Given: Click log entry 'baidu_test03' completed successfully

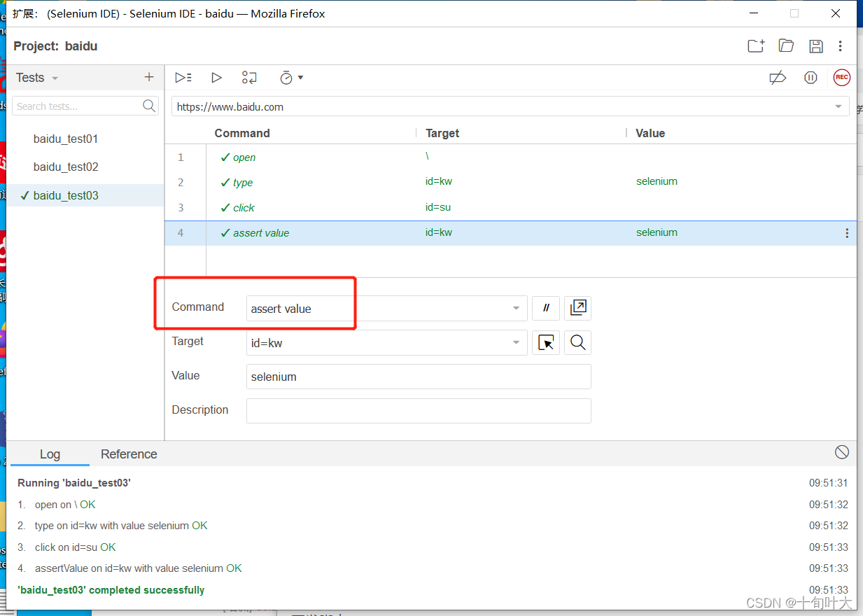Looking at the screenshot, I should pos(111,590).
